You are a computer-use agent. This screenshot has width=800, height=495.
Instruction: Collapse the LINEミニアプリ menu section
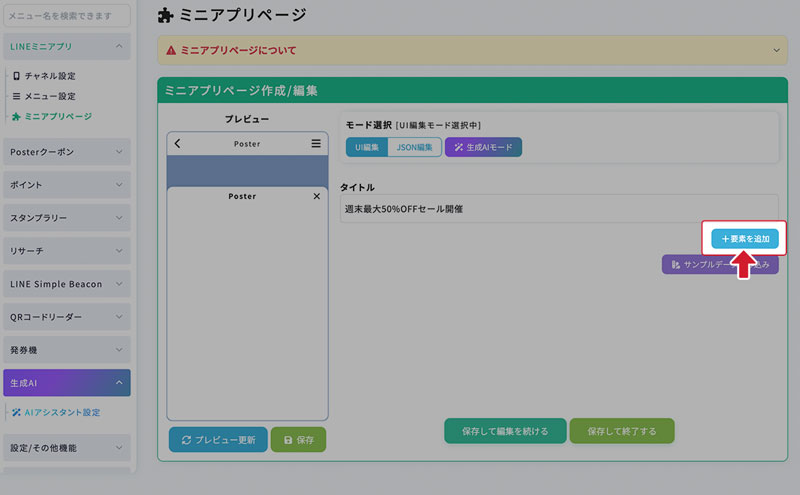67,46
